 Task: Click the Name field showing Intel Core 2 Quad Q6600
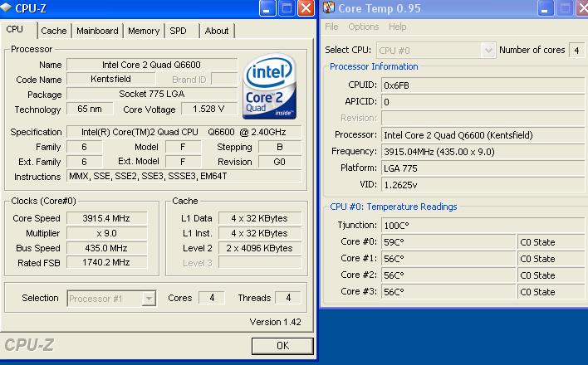click(x=152, y=65)
